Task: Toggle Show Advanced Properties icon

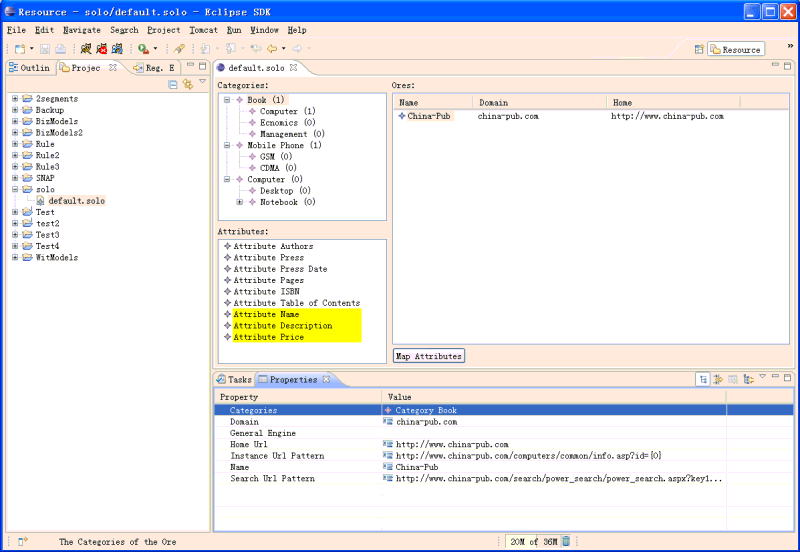Action: [718, 379]
